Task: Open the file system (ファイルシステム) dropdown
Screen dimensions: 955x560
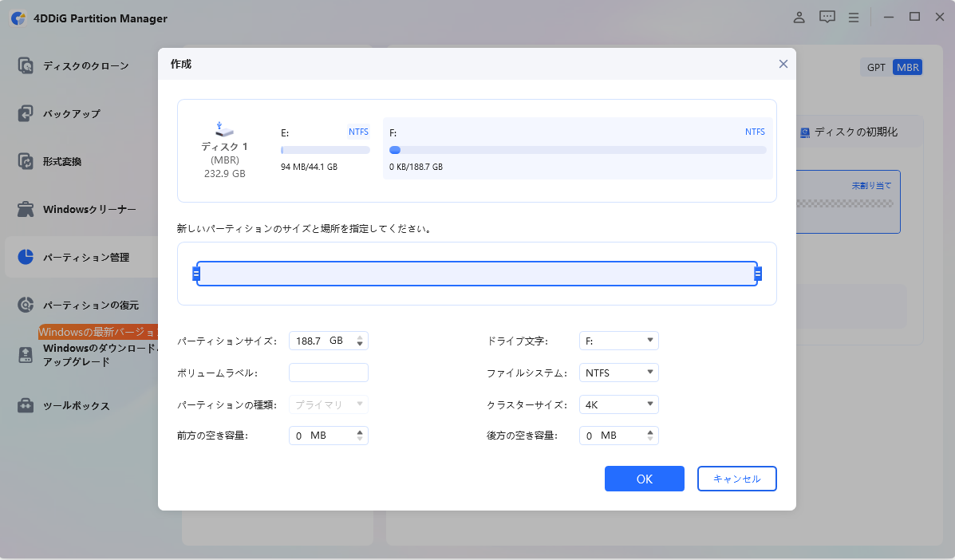Action: coord(619,373)
